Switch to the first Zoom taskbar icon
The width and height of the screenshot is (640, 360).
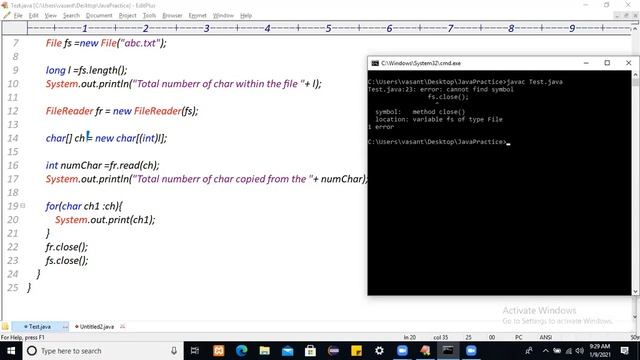(402, 351)
